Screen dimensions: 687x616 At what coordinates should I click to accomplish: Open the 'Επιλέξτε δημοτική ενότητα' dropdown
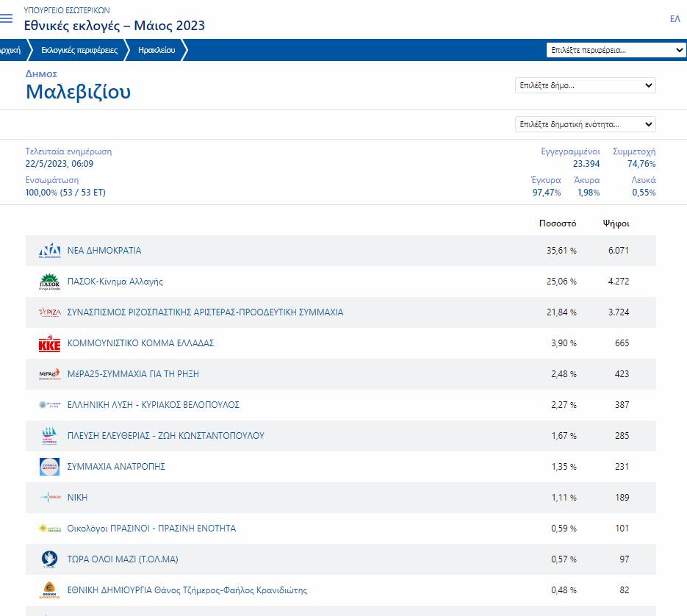(585, 124)
